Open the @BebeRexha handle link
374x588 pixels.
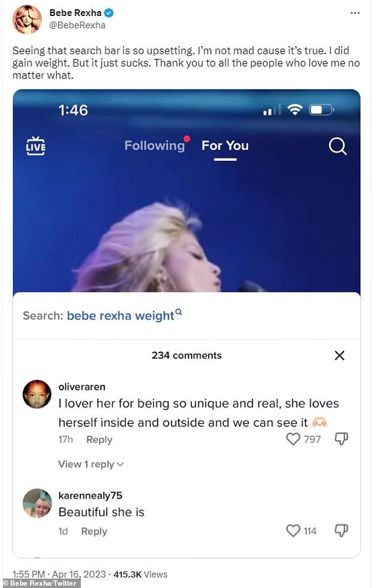(77, 25)
